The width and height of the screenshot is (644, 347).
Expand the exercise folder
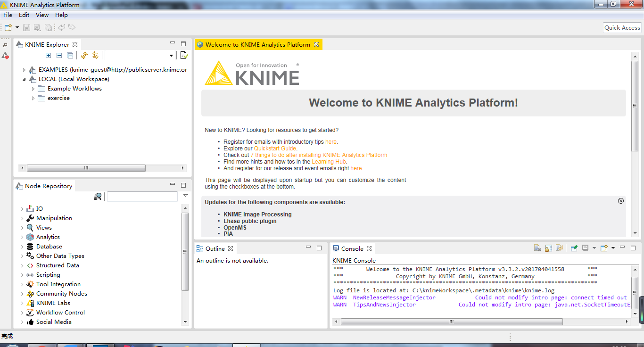[x=33, y=98]
